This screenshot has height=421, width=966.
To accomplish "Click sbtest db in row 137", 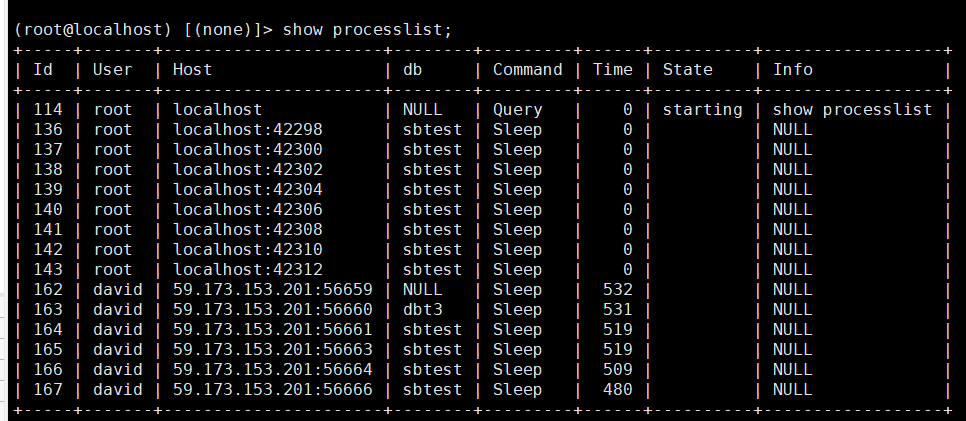I will click(x=432, y=150).
